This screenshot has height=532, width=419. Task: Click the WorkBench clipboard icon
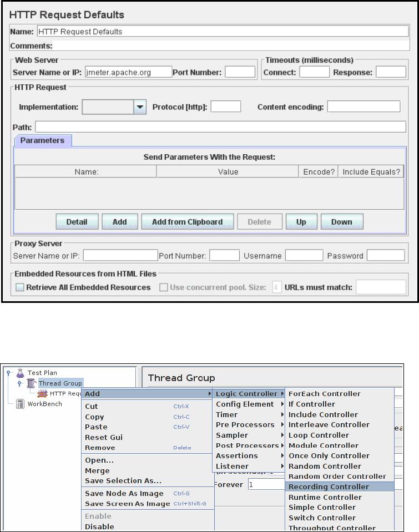coord(21,404)
